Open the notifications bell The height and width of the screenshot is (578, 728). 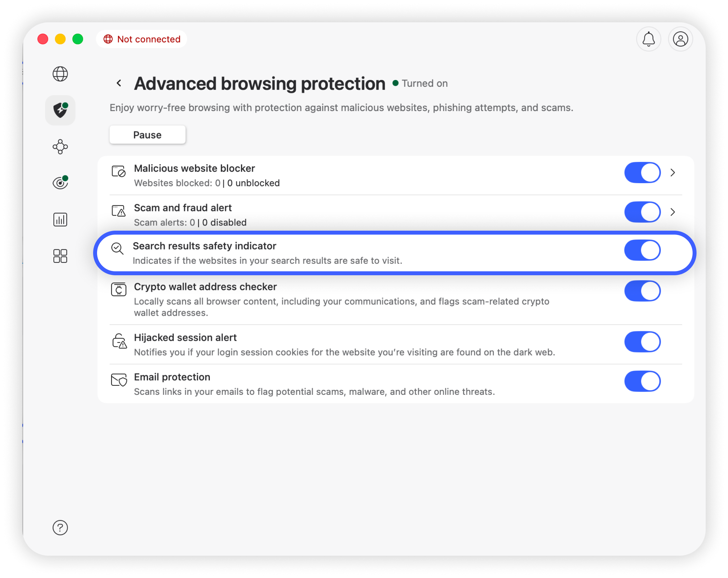click(x=648, y=39)
